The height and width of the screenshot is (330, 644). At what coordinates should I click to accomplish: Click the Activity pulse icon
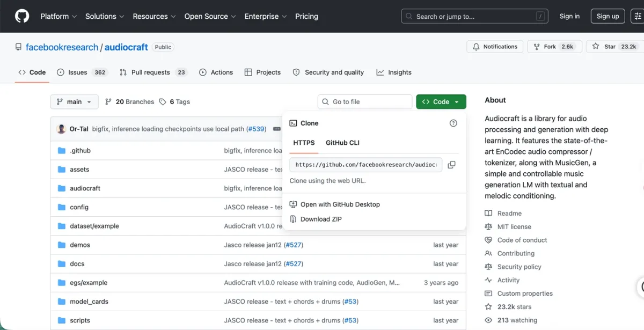tap(488, 280)
